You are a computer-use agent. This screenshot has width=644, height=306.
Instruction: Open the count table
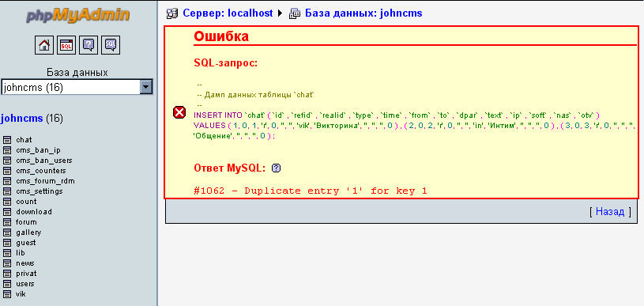pos(26,202)
